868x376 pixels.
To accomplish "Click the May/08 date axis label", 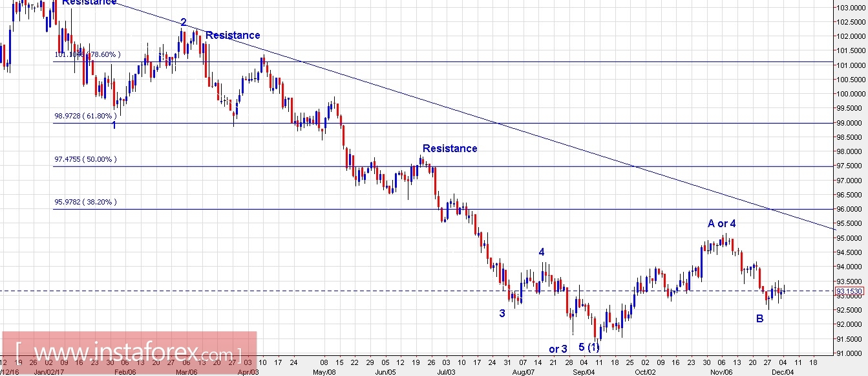I will (x=324, y=372).
